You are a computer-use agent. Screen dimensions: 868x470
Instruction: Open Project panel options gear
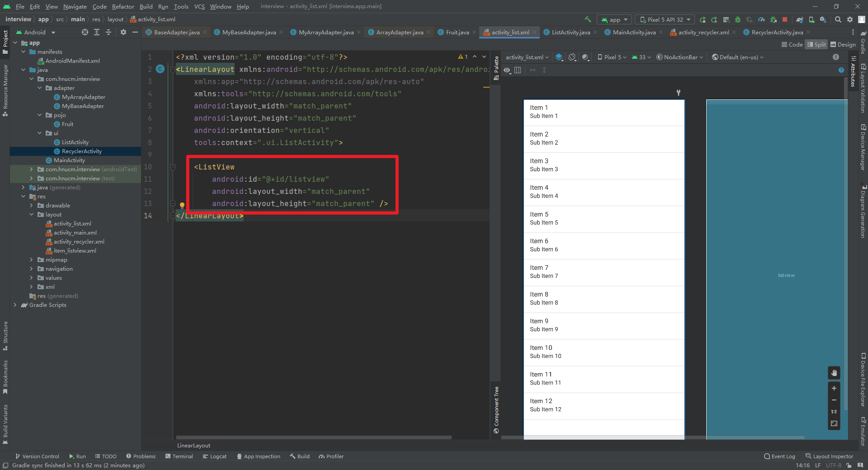click(x=123, y=32)
